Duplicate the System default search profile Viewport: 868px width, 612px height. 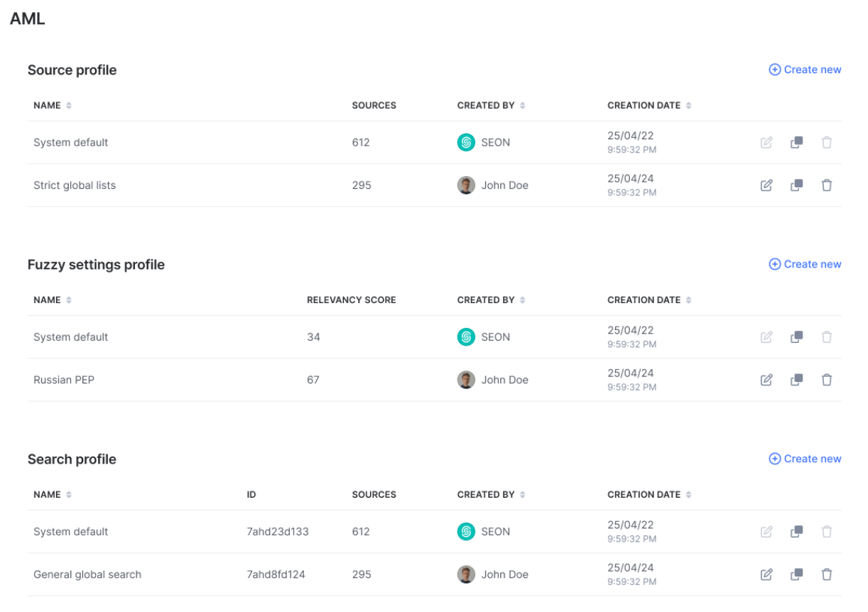click(797, 532)
